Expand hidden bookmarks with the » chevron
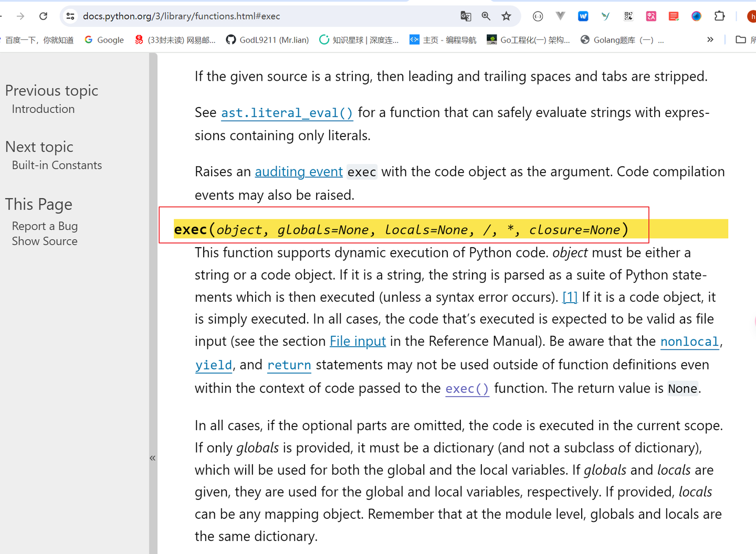The height and width of the screenshot is (554, 756). click(710, 39)
